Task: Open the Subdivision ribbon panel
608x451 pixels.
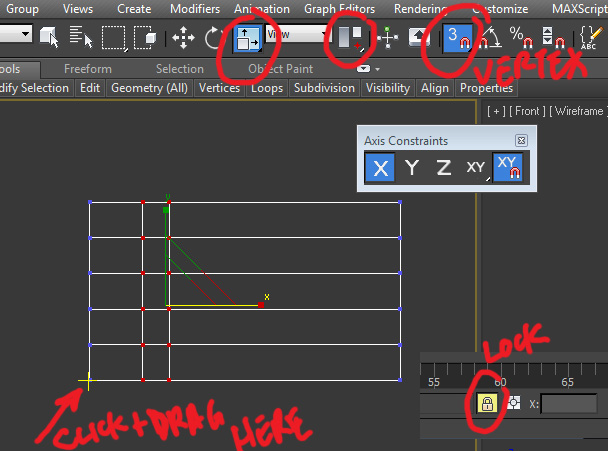Action: tap(324, 88)
